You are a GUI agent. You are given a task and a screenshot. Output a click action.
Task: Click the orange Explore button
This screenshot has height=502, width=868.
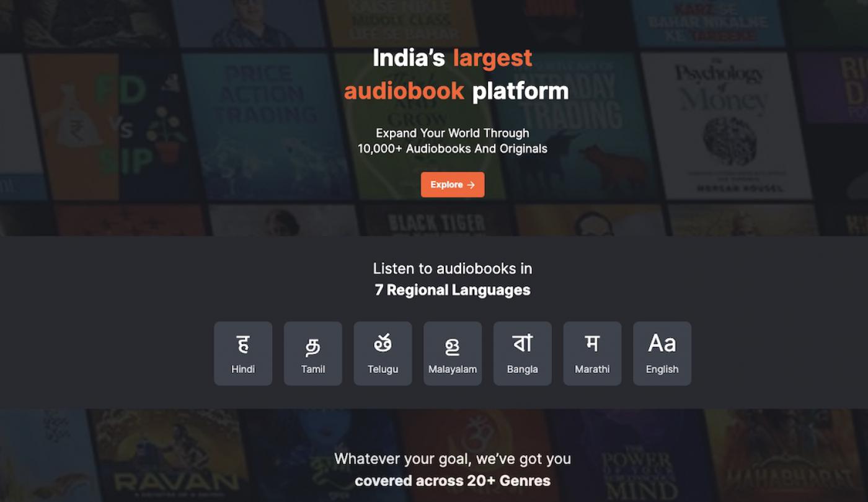453,185
